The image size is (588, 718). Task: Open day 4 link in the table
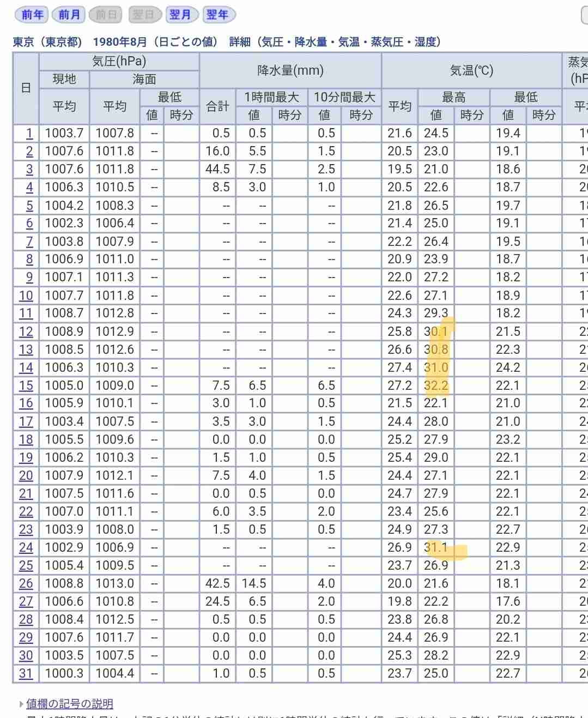(29, 187)
